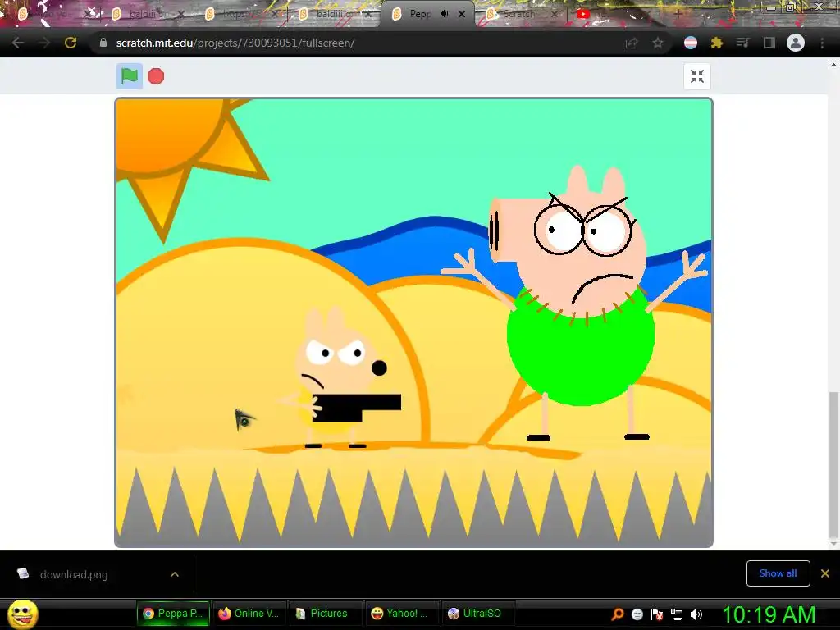Open the volume speaker tray icon
Image resolution: width=840 pixels, height=630 pixels.
coord(696,614)
